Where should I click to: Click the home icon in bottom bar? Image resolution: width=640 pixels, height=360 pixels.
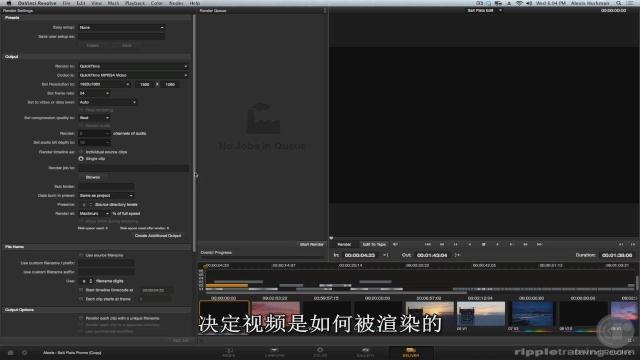click(x=11, y=353)
